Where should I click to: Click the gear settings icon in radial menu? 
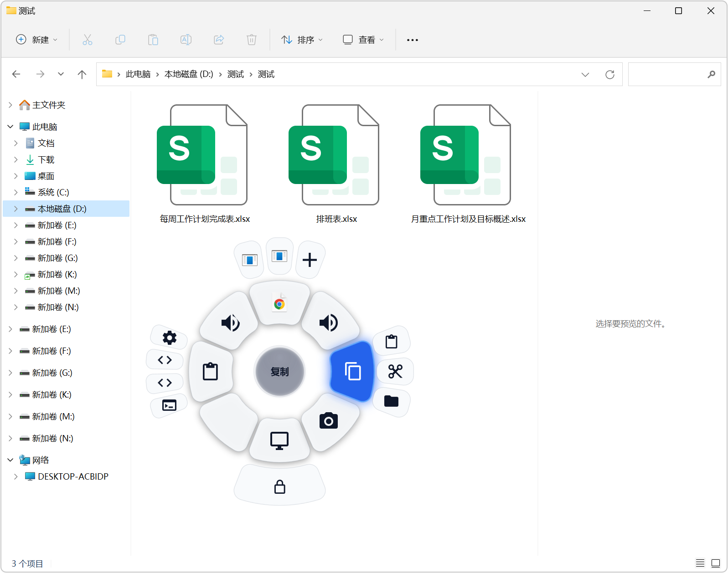169,338
